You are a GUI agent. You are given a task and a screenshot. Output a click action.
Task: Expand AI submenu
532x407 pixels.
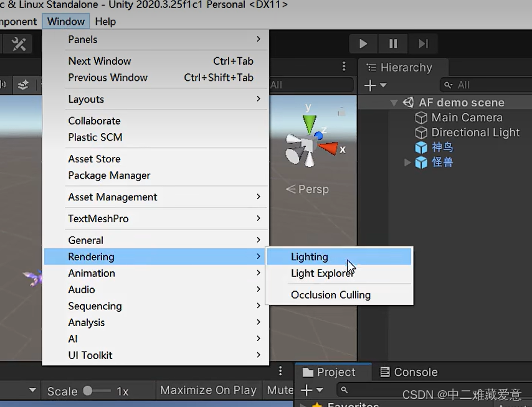[x=156, y=339]
